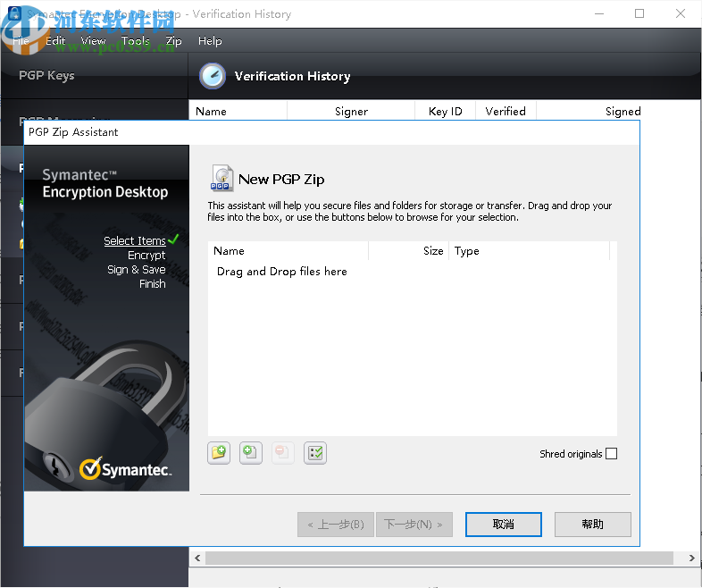This screenshot has height=588, width=702.
Task: Close the Symantec Encryption Desktop window
Action: [681, 14]
